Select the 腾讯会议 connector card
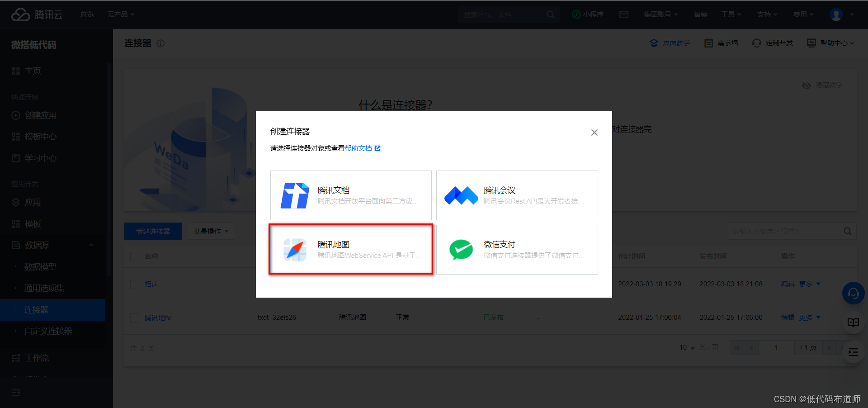The height and width of the screenshot is (408, 868). click(x=517, y=195)
